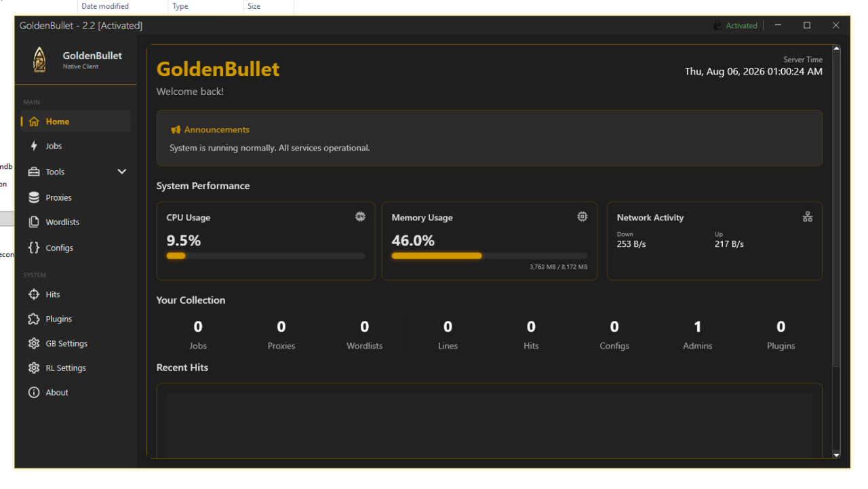Click the scrollbar down arrow

click(836, 455)
